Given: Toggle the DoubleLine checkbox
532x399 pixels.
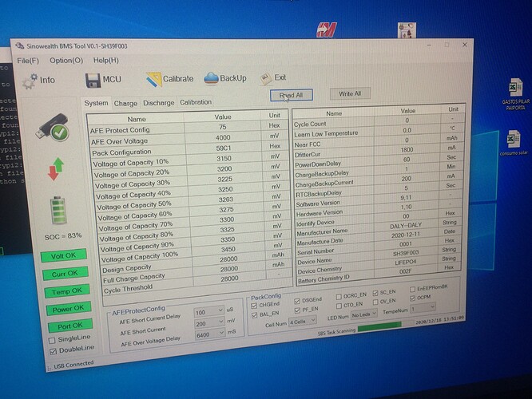Looking at the screenshot, I should tap(53, 351).
